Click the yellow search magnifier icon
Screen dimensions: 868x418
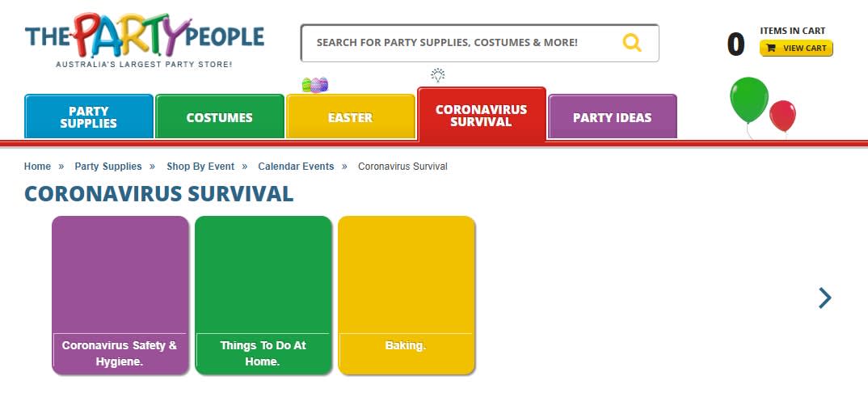tap(632, 43)
